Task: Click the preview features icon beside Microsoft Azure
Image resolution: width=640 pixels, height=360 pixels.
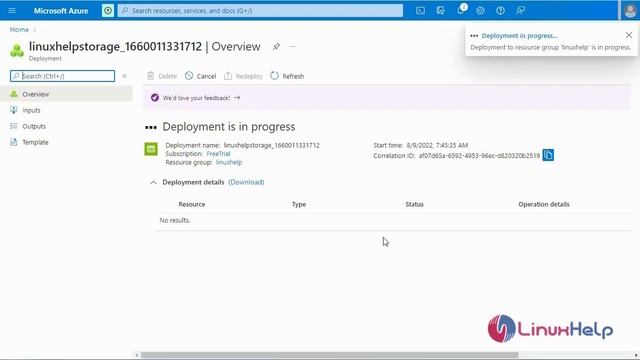Action: (108, 11)
